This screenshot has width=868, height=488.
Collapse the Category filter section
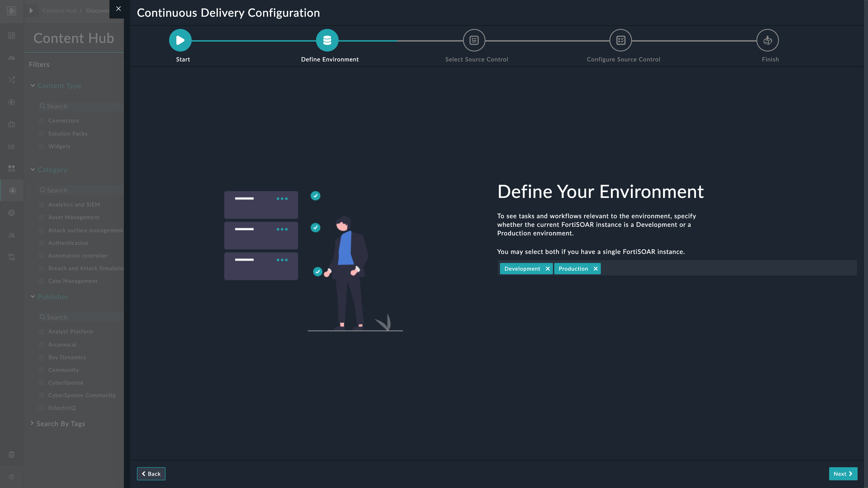coord(33,169)
